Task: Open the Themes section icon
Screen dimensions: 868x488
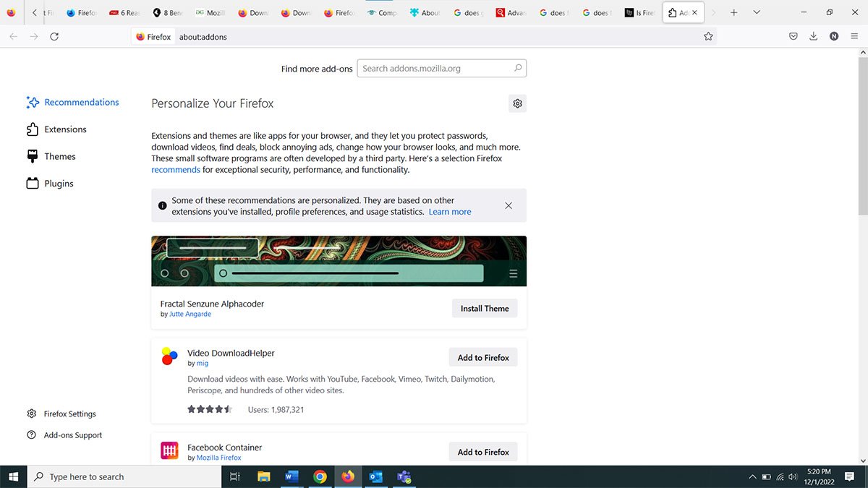Action: tap(32, 156)
